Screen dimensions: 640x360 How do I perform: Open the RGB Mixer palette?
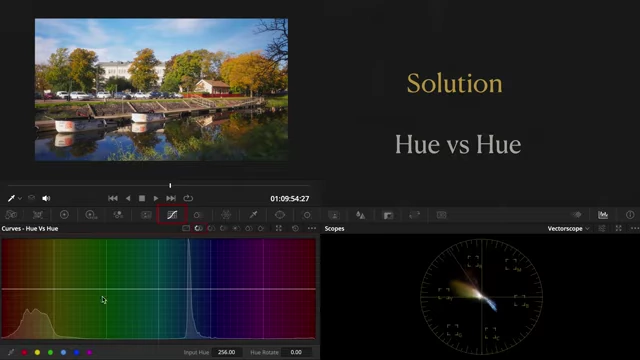pyautogui.click(x=118, y=215)
